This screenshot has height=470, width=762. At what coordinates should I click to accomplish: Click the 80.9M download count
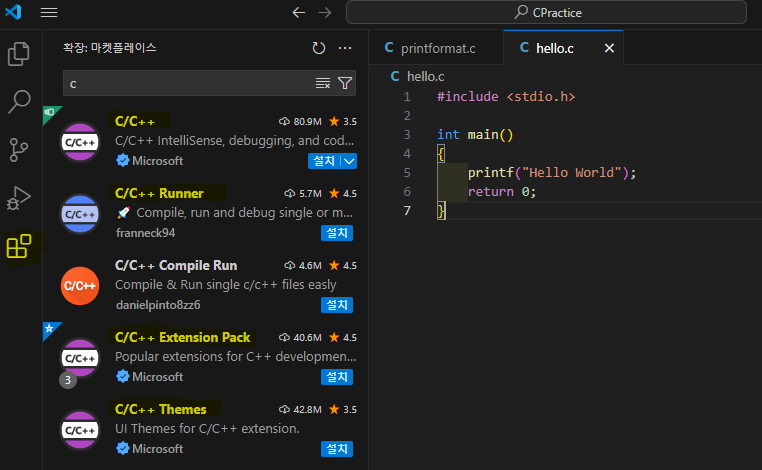click(300, 122)
